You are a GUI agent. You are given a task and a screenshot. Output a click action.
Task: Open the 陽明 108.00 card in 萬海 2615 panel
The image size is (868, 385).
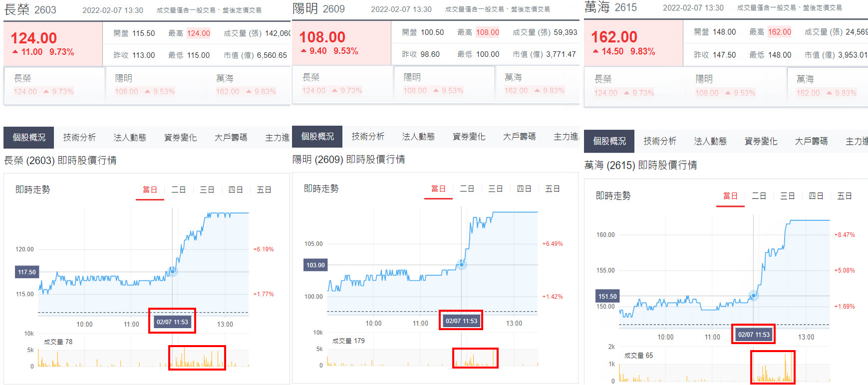(736, 86)
